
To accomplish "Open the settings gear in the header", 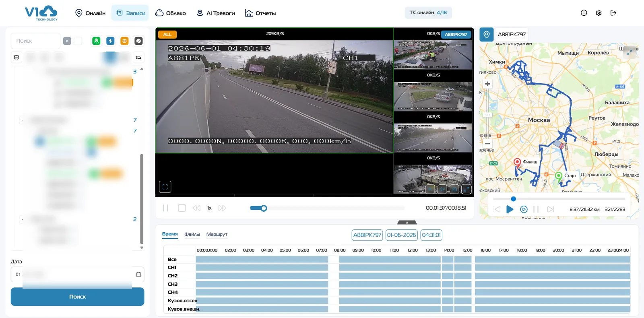I will tap(599, 13).
